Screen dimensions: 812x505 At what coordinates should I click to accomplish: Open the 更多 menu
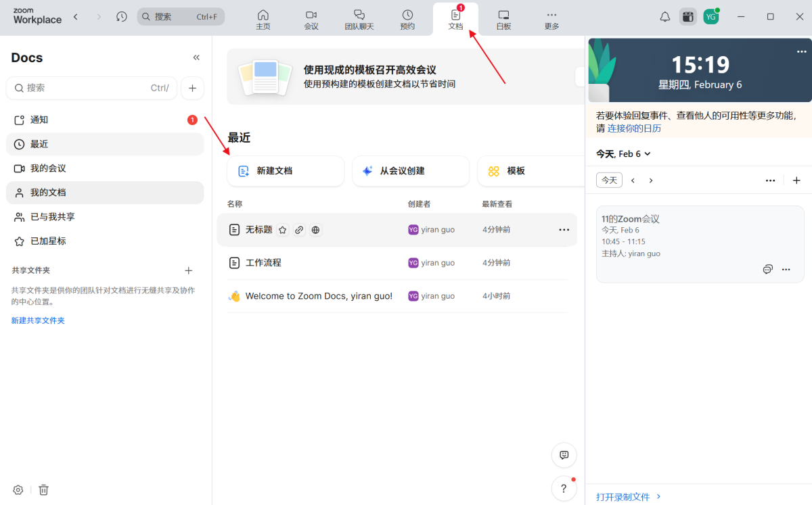551,16
